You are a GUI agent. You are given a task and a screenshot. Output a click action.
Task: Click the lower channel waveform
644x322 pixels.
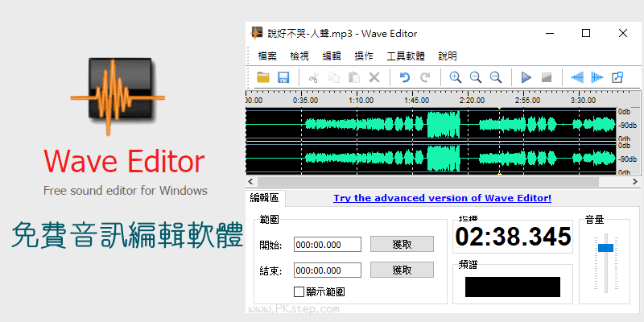click(431, 158)
